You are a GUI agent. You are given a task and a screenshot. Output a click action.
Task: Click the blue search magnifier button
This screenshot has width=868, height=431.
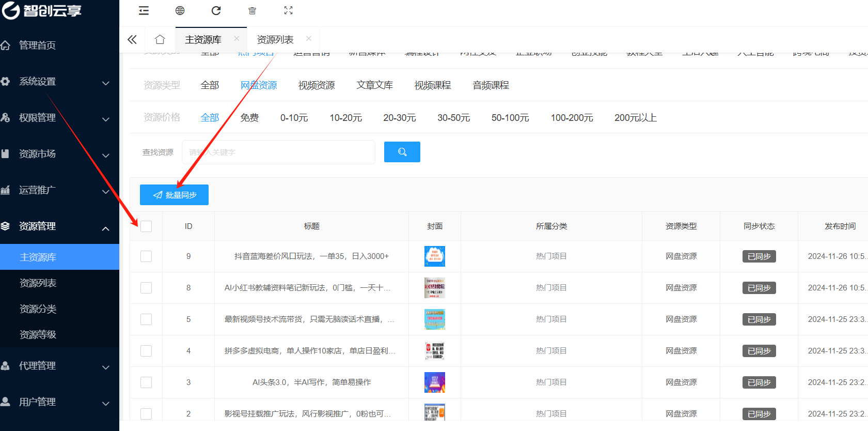tap(402, 152)
